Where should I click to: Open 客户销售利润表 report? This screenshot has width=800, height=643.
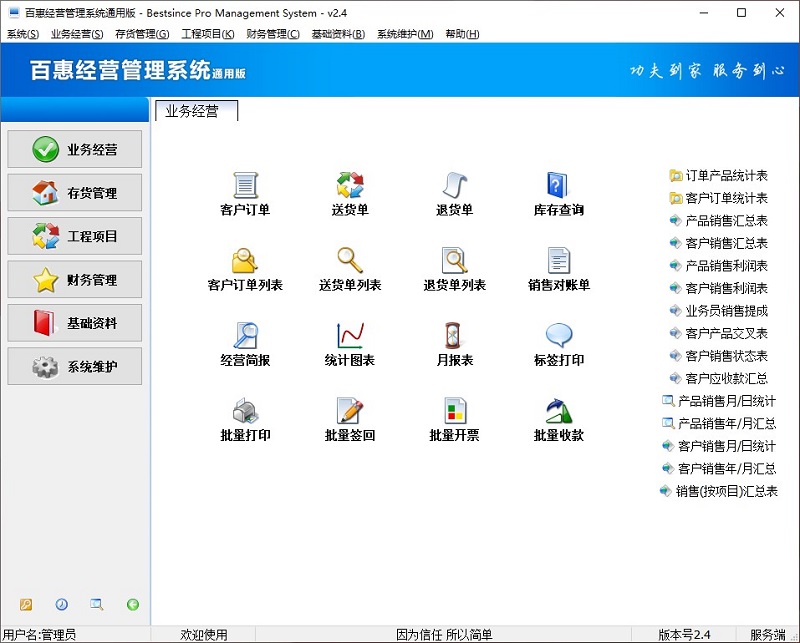click(x=718, y=288)
